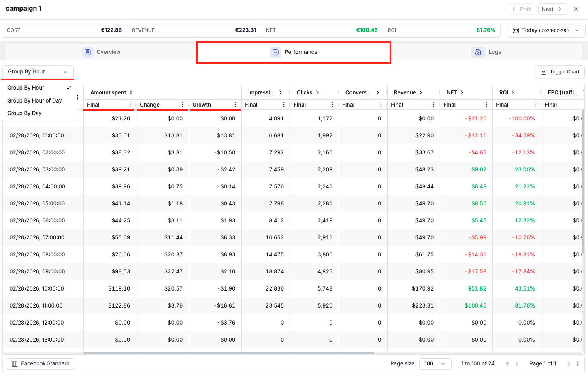Click the Next campaign button

tap(552, 9)
